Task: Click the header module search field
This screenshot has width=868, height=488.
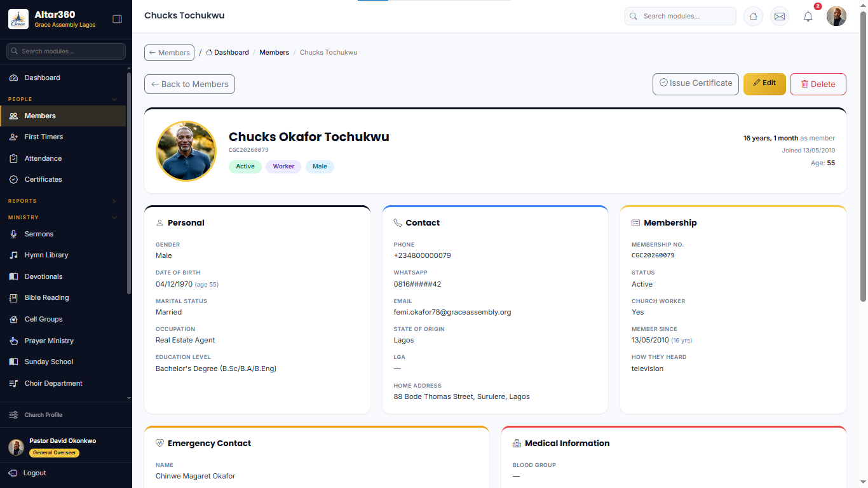Action: [681, 16]
